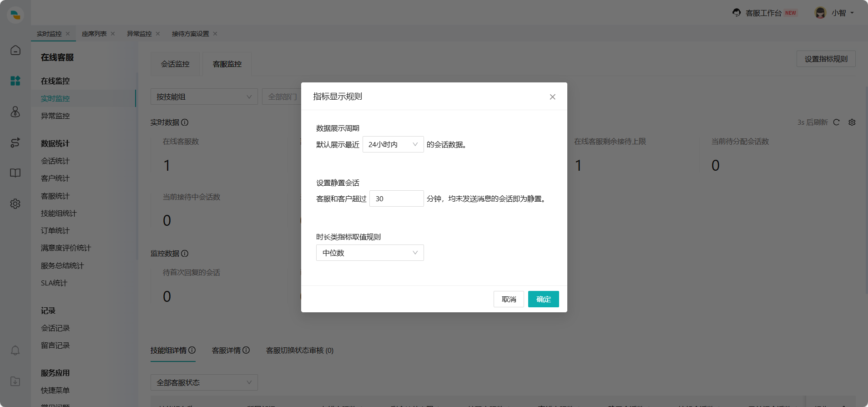
Task: Close the 实时监控 tab
Action: coord(68,34)
